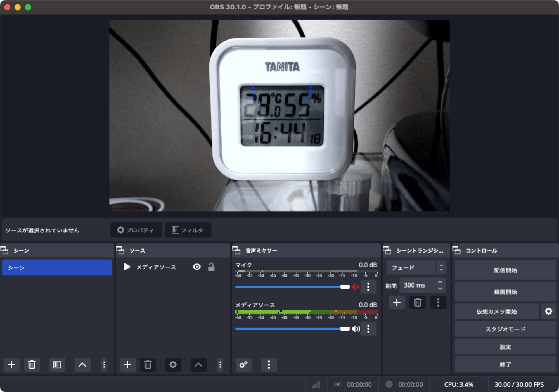The width and height of the screenshot is (559, 392).
Task: Click the streaming status indicator icon
Action: (338, 384)
